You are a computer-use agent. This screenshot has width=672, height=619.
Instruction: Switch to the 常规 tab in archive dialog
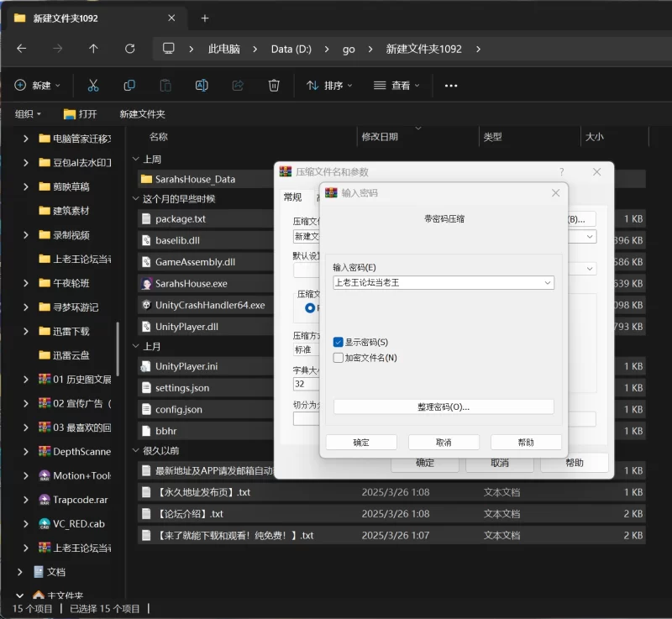tap(292, 197)
